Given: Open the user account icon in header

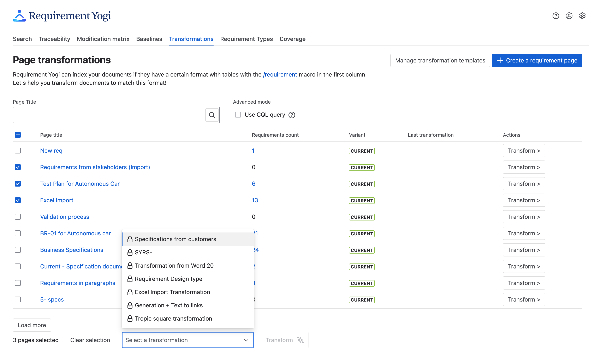Looking at the screenshot, I should tap(569, 16).
